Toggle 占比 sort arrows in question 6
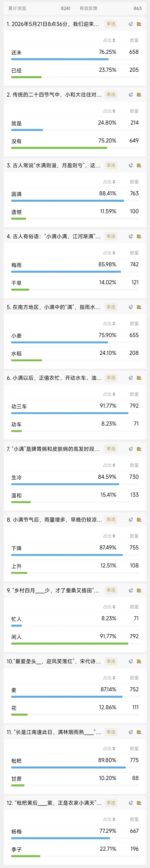This screenshot has height=868, width=150. pos(109,394)
